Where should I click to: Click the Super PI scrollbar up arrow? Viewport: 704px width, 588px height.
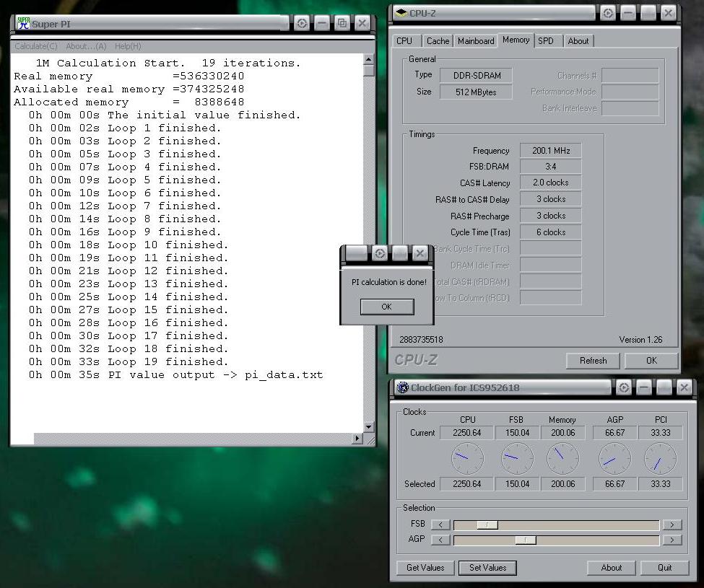(x=369, y=59)
